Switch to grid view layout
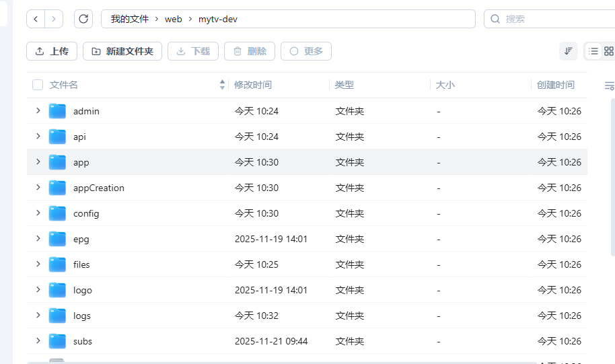 click(609, 51)
